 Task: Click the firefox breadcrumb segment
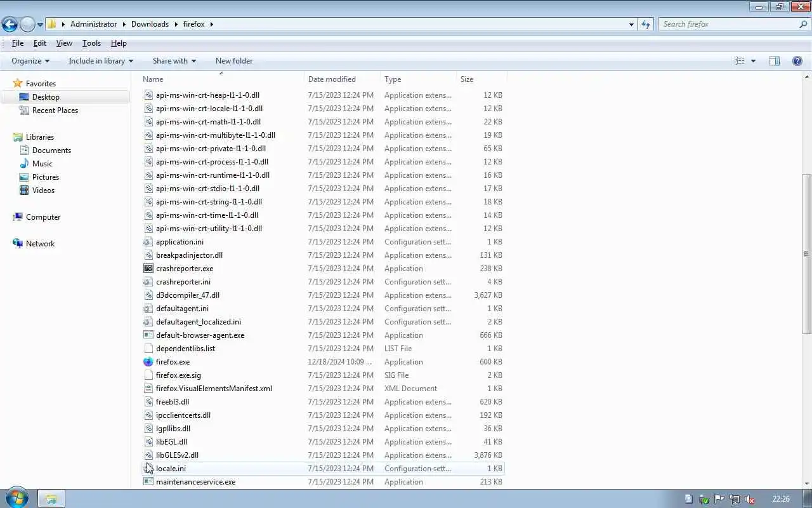pyautogui.click(x=193, y=24)
